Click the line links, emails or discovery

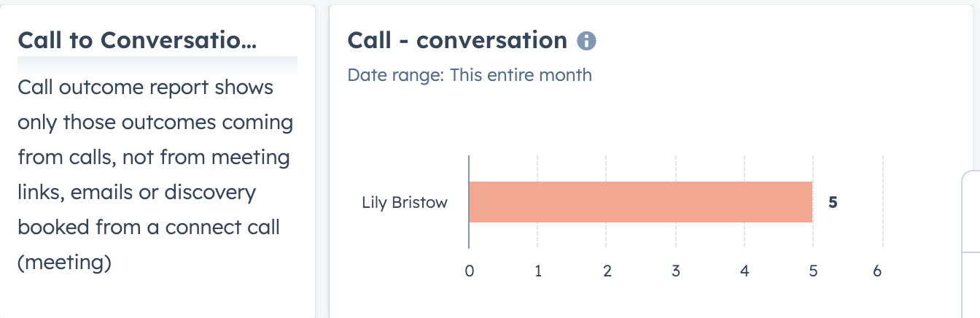136,193
